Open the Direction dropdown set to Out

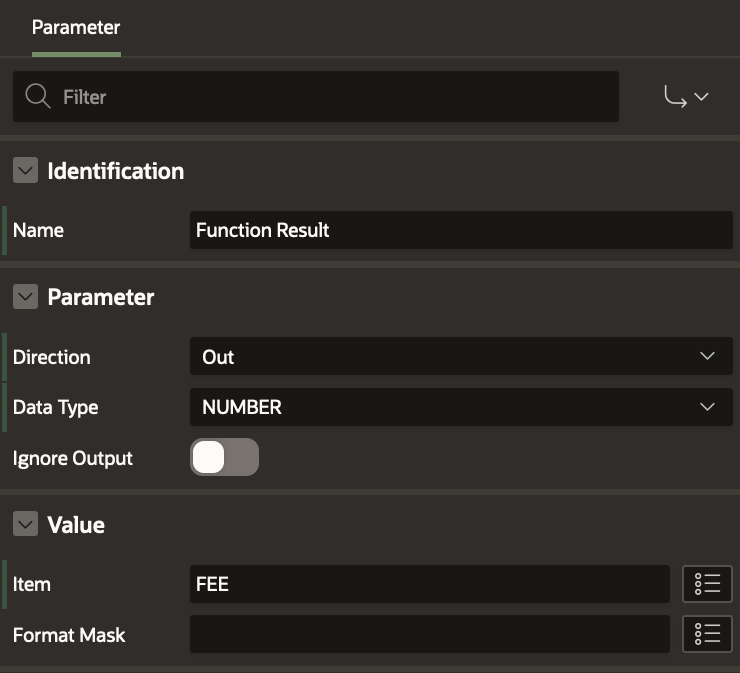(460, 357)
